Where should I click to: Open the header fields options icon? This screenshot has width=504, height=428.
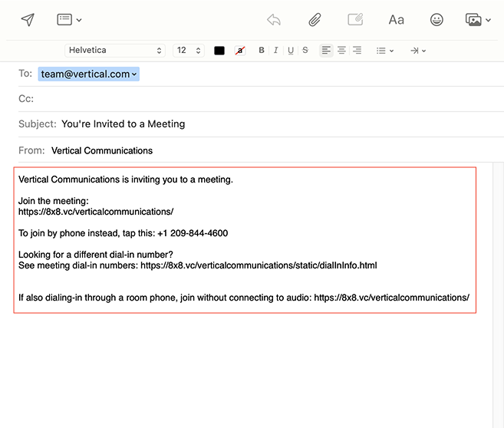tap(64, 20)
